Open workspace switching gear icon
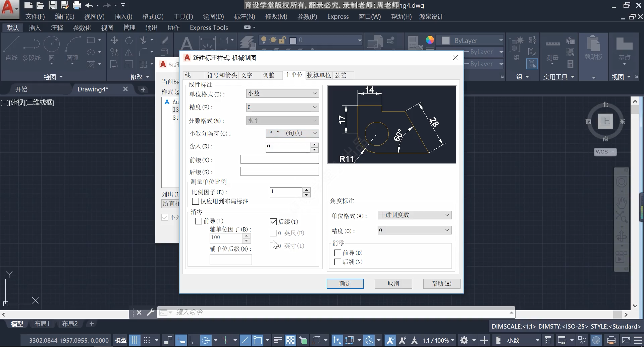This screenshot has height=347, width=644. [x=464, y=340]
